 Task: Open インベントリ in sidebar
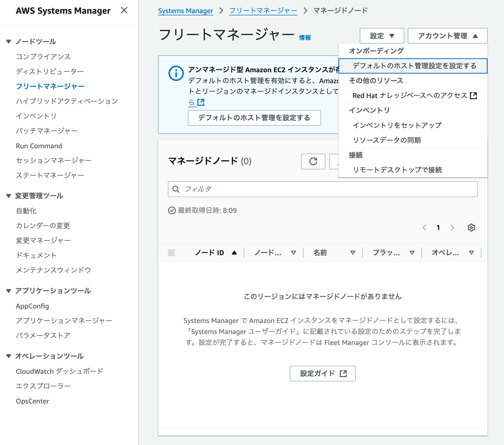tap(36, 116)
